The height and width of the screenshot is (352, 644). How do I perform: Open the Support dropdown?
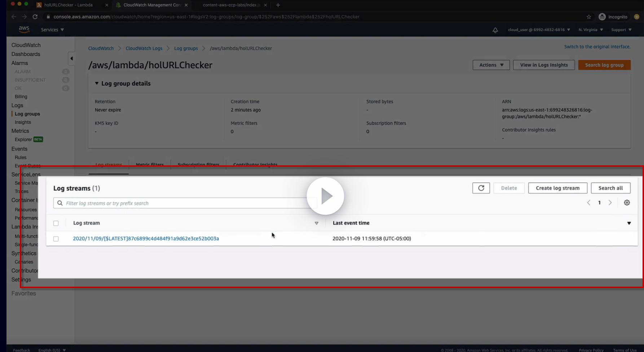point(621,30)
